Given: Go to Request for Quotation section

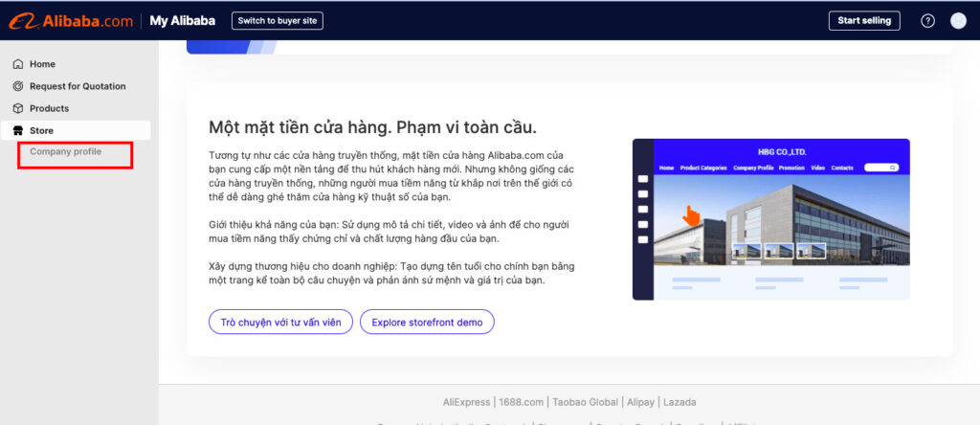Looking at the screenshot, I should point(78,86).
